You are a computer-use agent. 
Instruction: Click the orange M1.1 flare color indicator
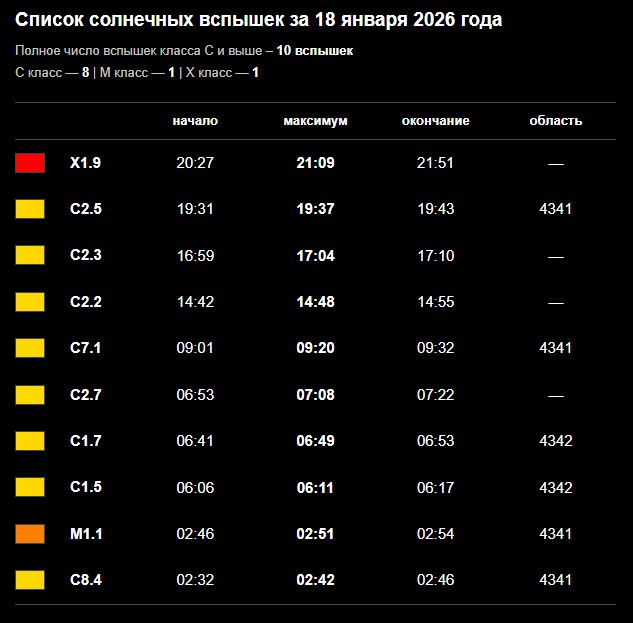coord(30,534)
